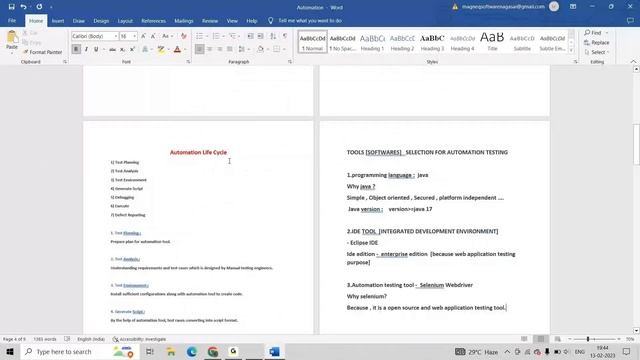The image size is (640, 360).
Task: Click the zoom slider handle
Action: [588, 339]
